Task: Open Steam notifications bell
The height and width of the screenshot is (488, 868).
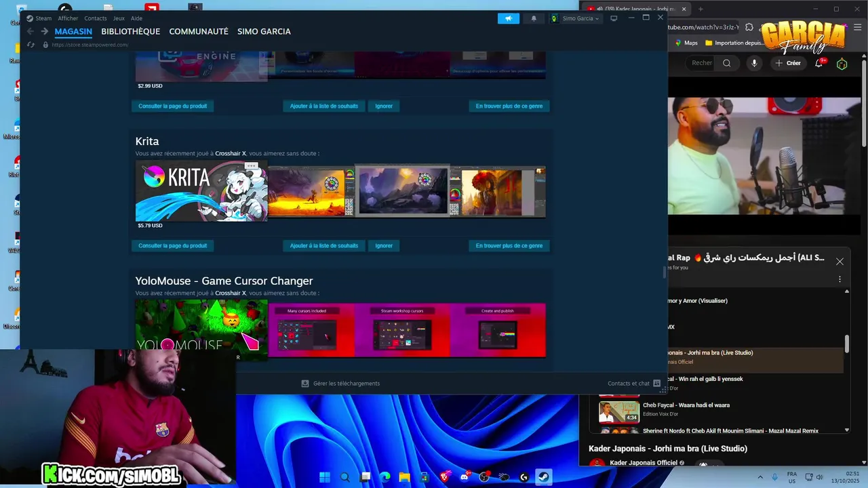Action: pos(534,18)
